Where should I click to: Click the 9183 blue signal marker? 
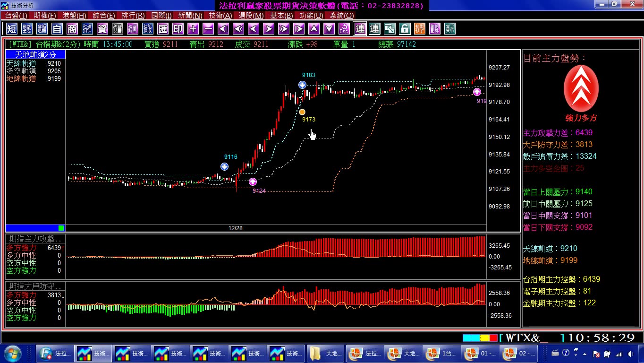click(x=302, y=85)
